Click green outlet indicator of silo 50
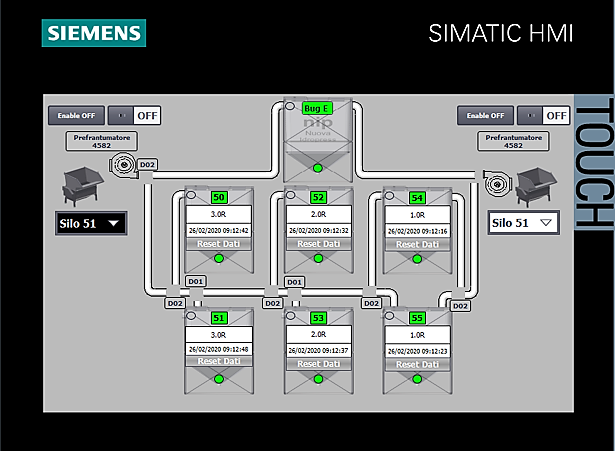The image size is (615, 451). (219, 258)
